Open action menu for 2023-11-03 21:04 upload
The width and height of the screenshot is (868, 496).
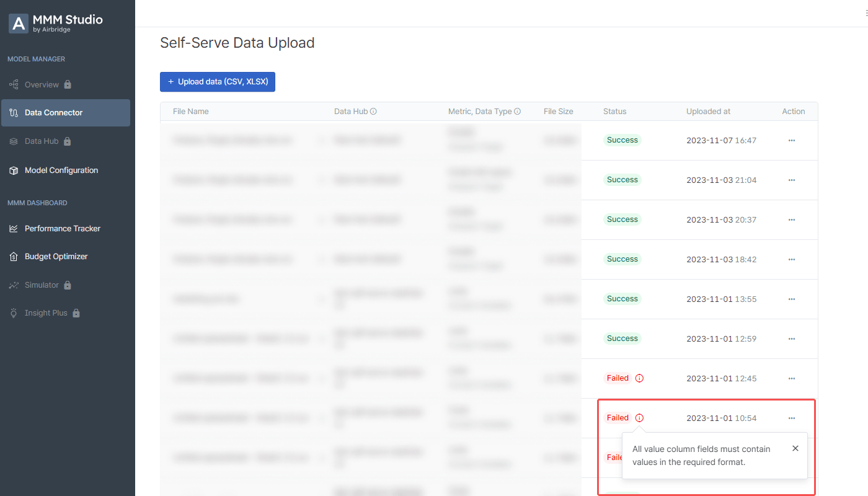792,180
